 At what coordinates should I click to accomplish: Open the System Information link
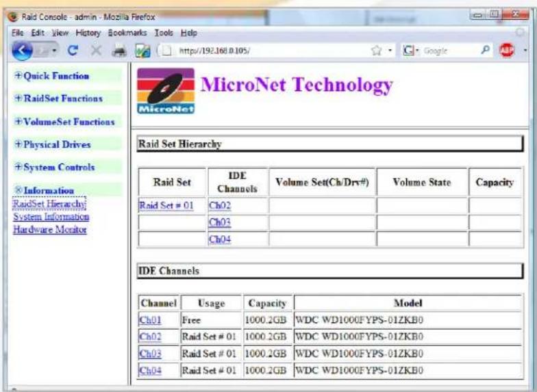pyautogui.click(x=51, y=217)
